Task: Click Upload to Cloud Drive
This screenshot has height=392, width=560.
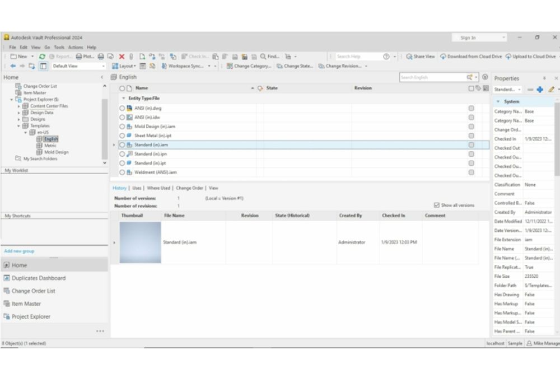Action: pyautogui.click(x=530, y=56)
